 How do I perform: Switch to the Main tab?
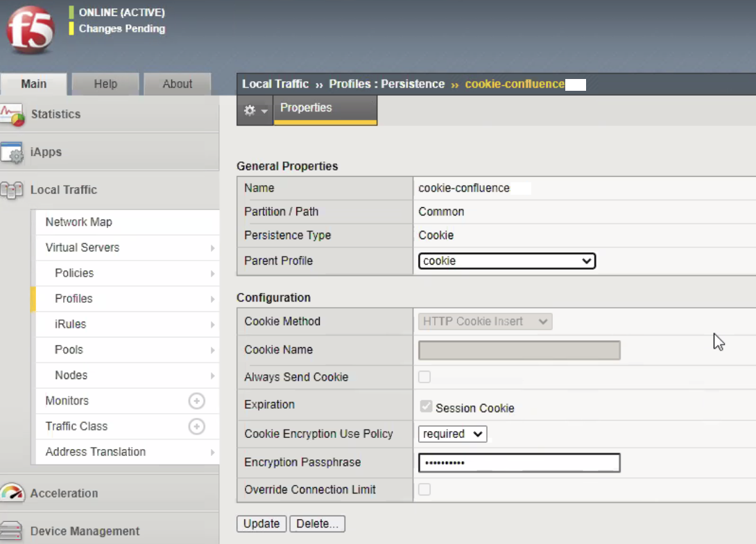[x=34, y=84]
